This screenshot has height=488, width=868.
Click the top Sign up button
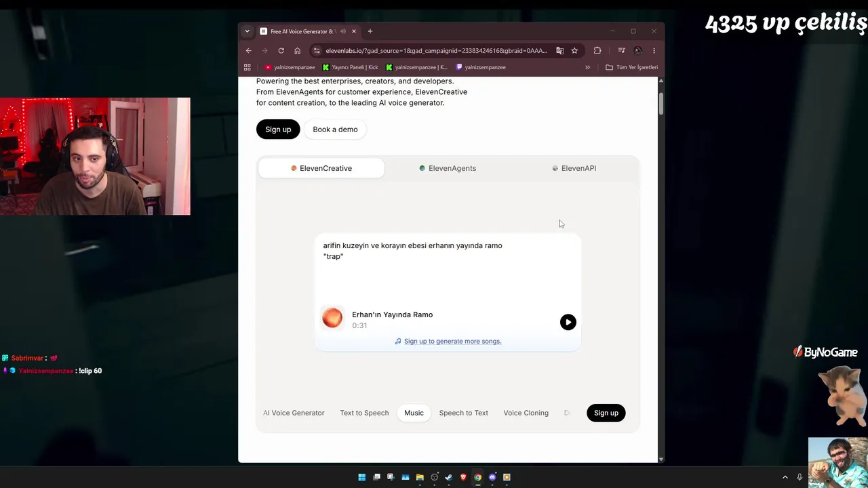[278, 129]
